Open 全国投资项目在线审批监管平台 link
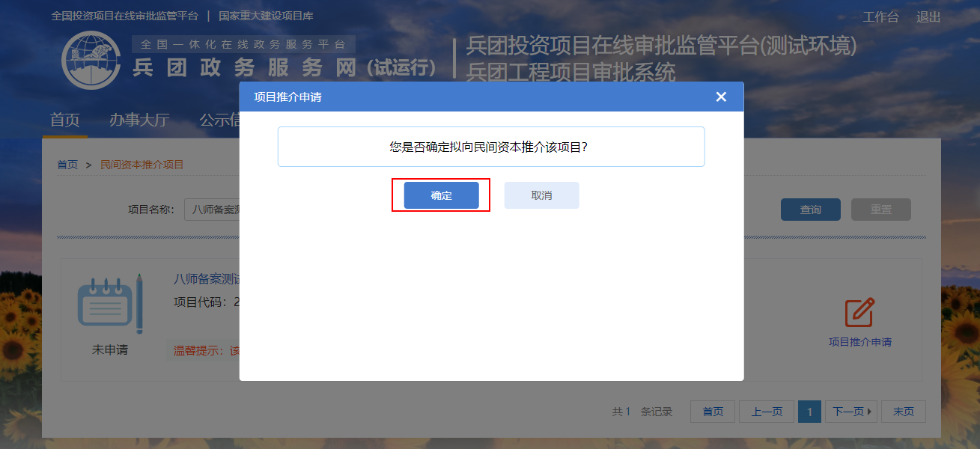This screenshot has height=449, width=980. coord(124,16)
